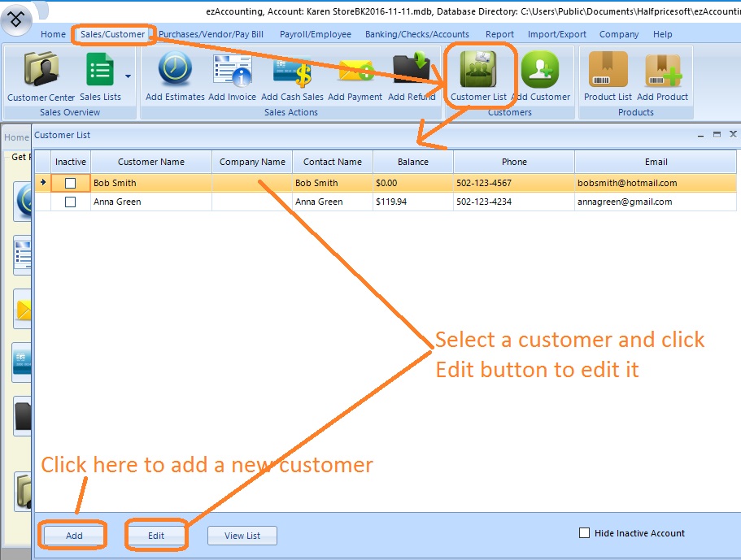Viewport: 741px width, 560px height.
Task: Expand the Sales Lists dropdown arrow
Action: click(129, 76)
